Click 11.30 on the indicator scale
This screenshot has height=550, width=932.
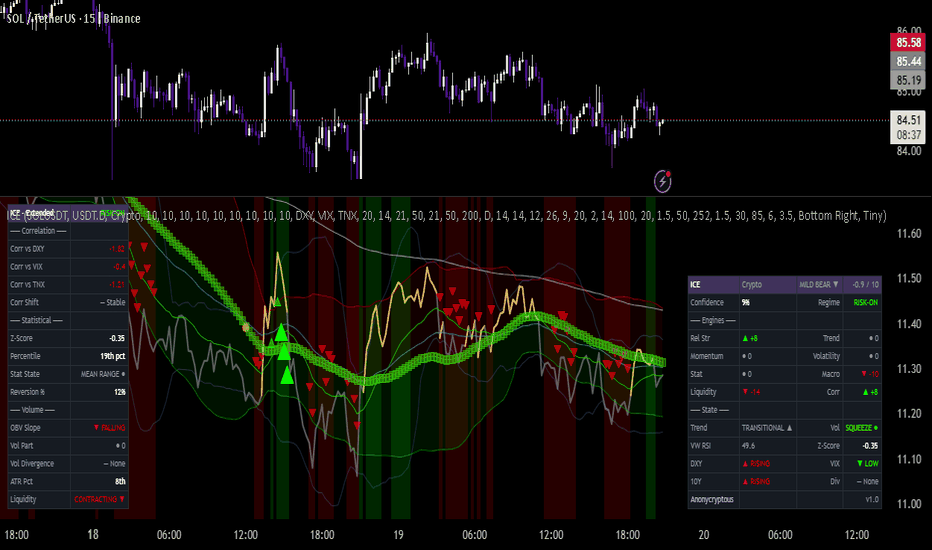point(909,369)
